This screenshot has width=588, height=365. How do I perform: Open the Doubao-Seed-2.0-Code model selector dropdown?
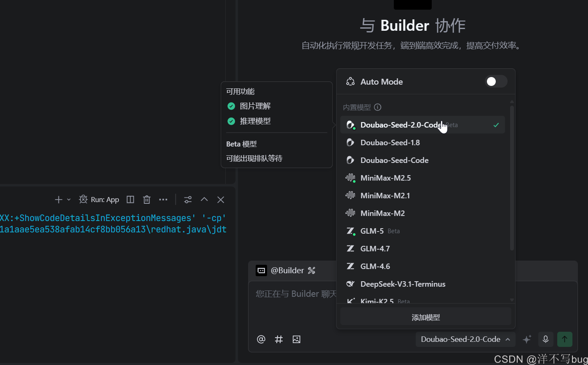[465, 339]
